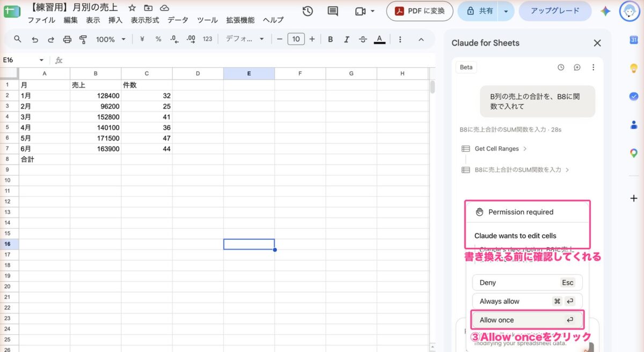Open the comments panel icon
Image resolution: width=644 pixels, height=352 pixels.
(x=333, y=11)
